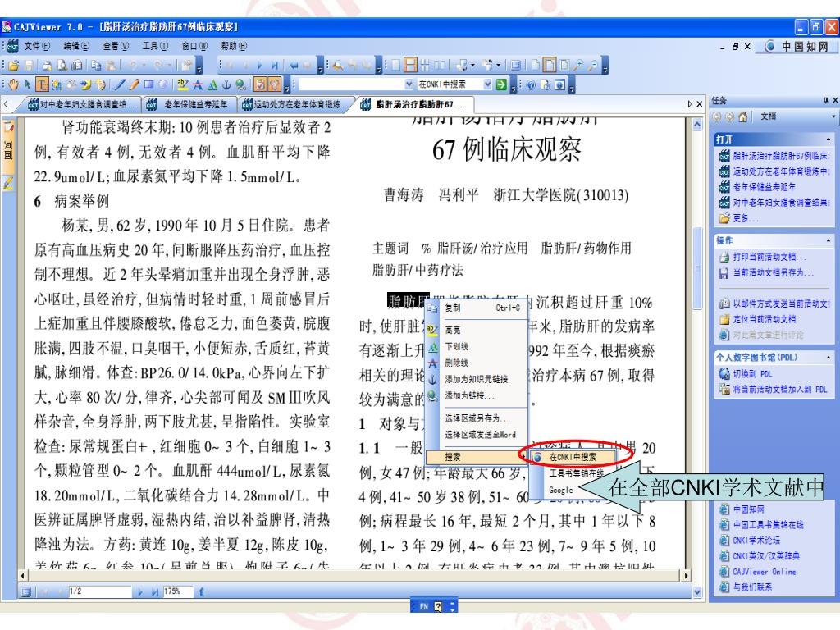
Task: Open the 文件 menu
Action: coord(37,46)
